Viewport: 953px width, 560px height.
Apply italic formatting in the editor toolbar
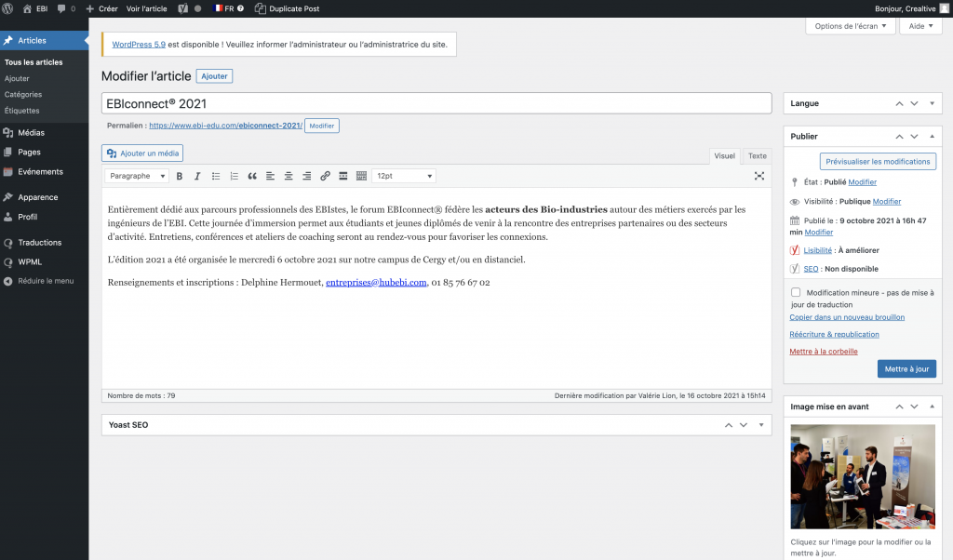click(x=197, y=176)
